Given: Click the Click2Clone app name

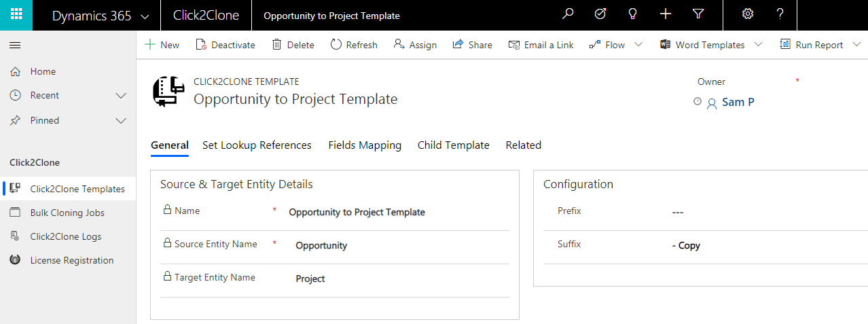Looking at the screenshot, I should (205, 16).
